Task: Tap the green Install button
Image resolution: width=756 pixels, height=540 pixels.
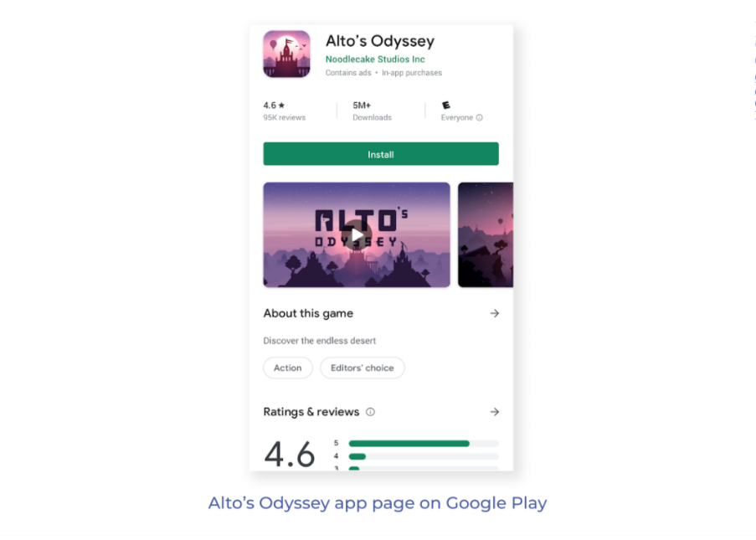Action: pyautogui.click(x=381, y=154)
